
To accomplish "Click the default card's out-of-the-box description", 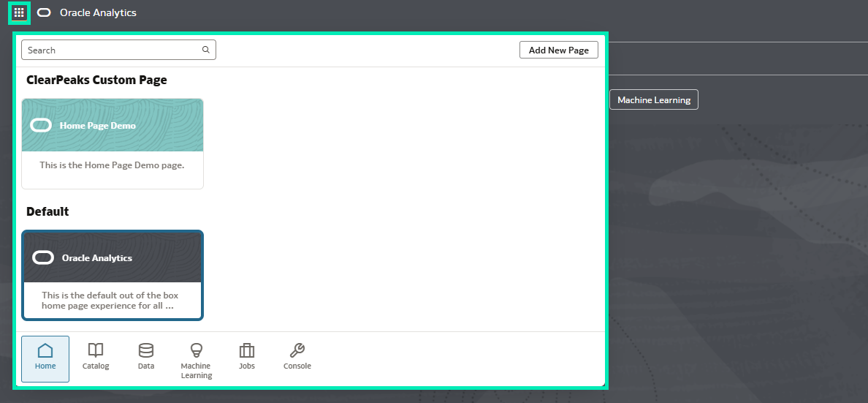I will (x=110, y=301).
